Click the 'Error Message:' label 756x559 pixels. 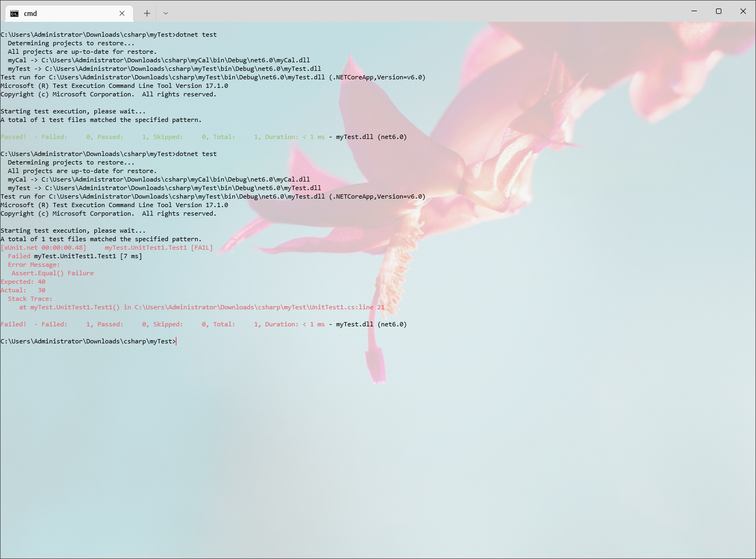(34, 265)
